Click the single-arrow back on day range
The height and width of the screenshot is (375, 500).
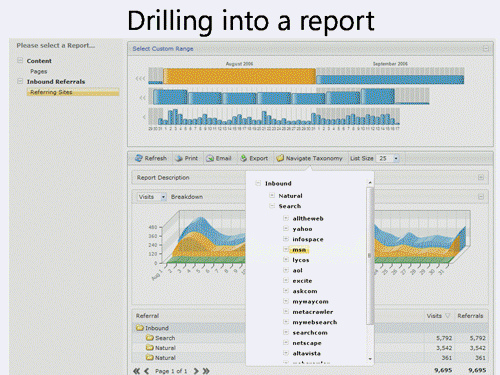pos(144,117)
